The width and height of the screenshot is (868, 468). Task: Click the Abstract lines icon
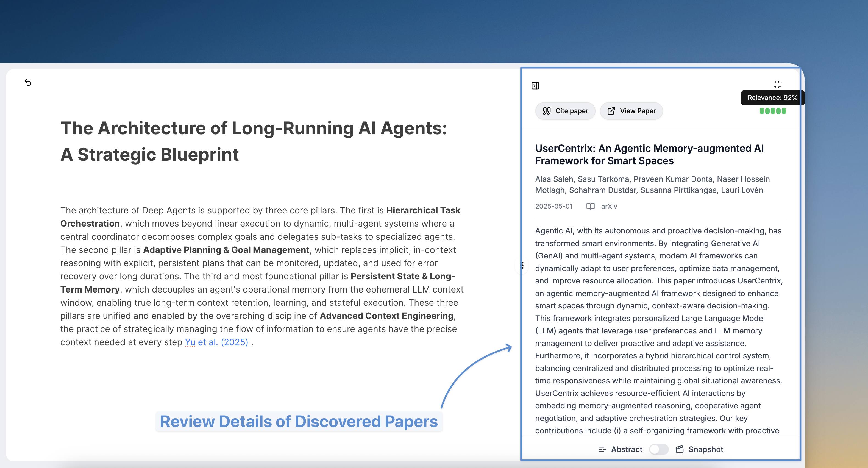point(602,450)
